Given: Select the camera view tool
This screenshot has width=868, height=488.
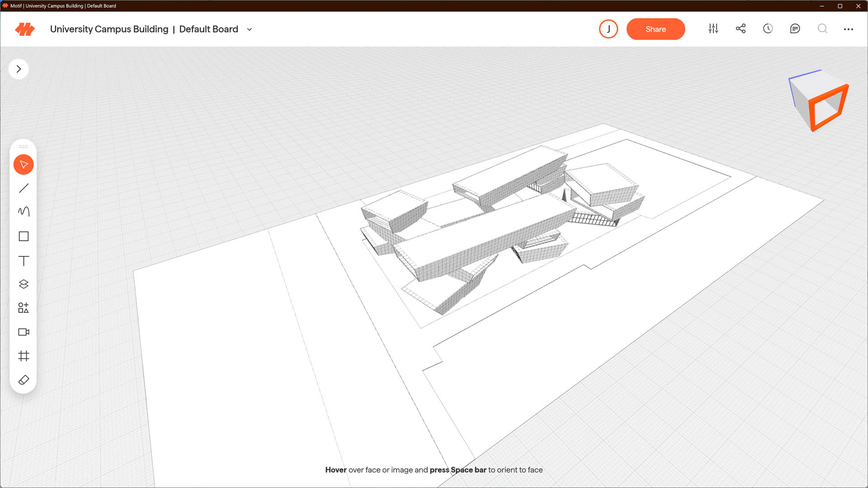Looking at the screenshot, I should [24, 332].
